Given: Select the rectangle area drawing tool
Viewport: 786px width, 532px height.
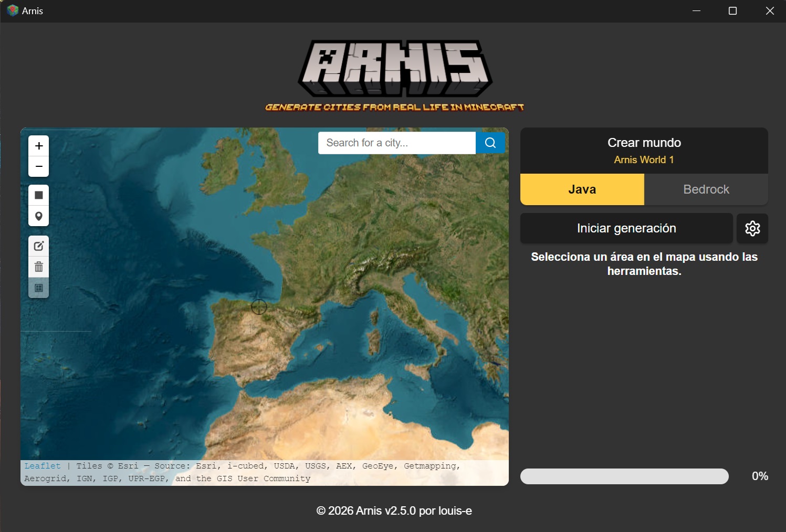Looking at the screenshot, I should (39, 195).
